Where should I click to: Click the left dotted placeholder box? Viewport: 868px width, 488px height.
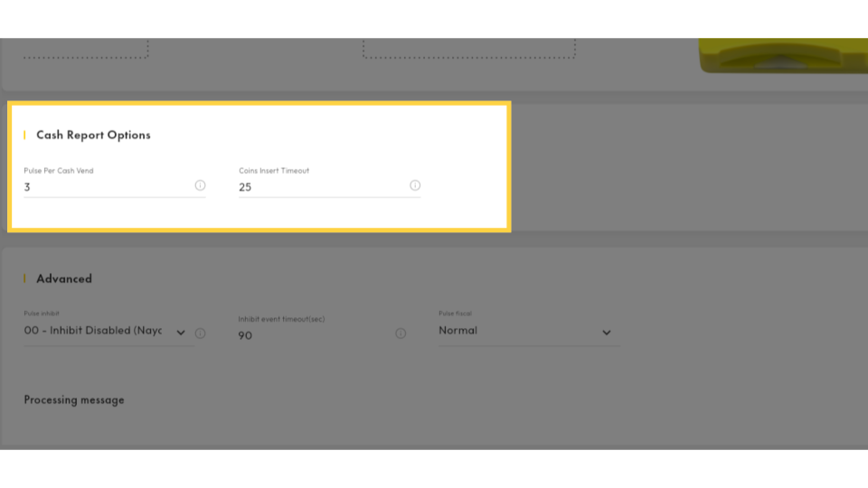86,49
